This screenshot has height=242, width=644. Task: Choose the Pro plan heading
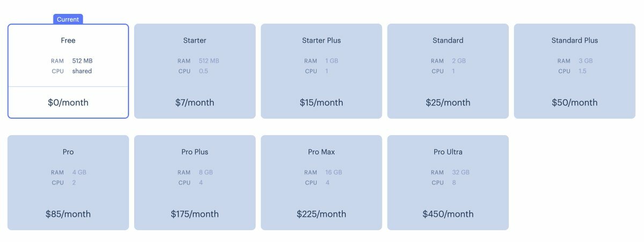click(68, 152)
